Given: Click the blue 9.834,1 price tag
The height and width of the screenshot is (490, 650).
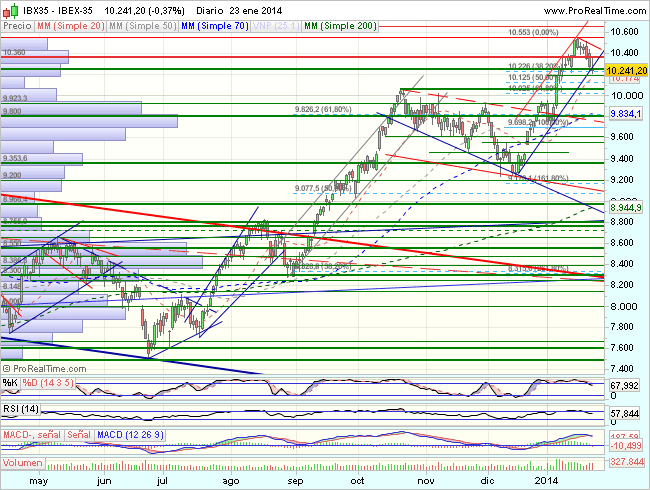Looking at the screenshot, I should 626,113.
